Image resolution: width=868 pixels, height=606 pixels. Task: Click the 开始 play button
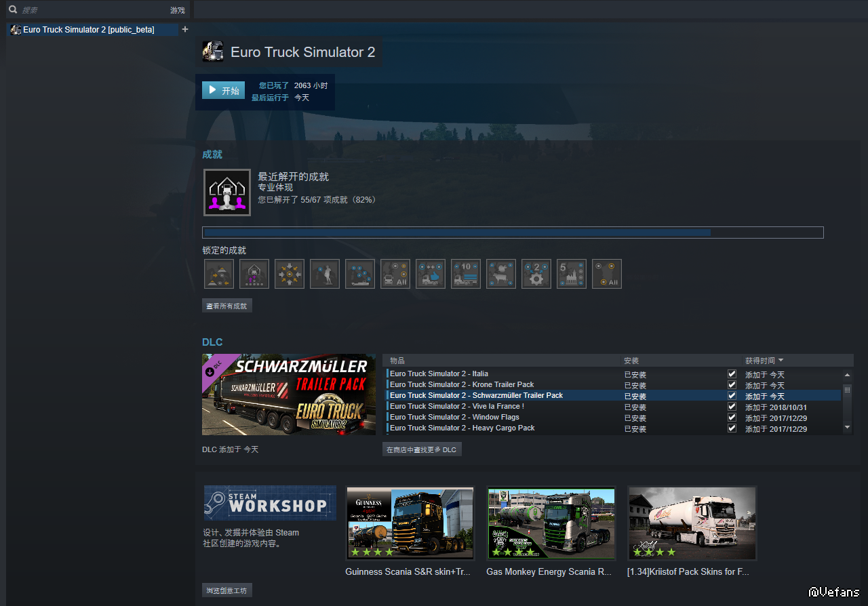[223, 90]
